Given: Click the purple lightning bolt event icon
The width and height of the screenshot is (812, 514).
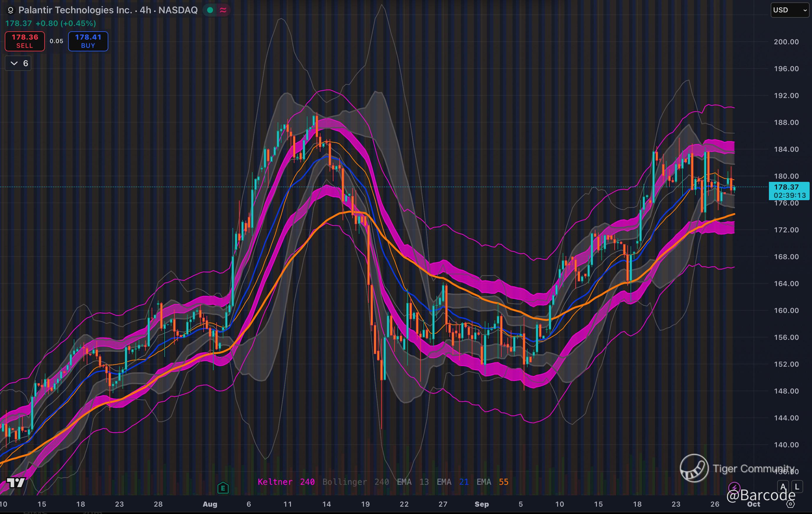Looking at the screenshot, I should (734, 487).
